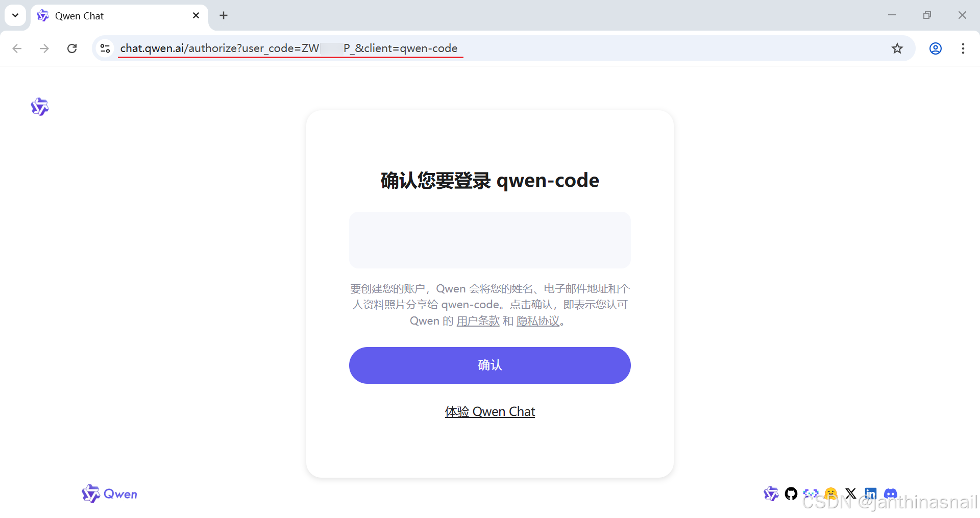Go back to previous page

pyautogui.click(x=17, y=48)
